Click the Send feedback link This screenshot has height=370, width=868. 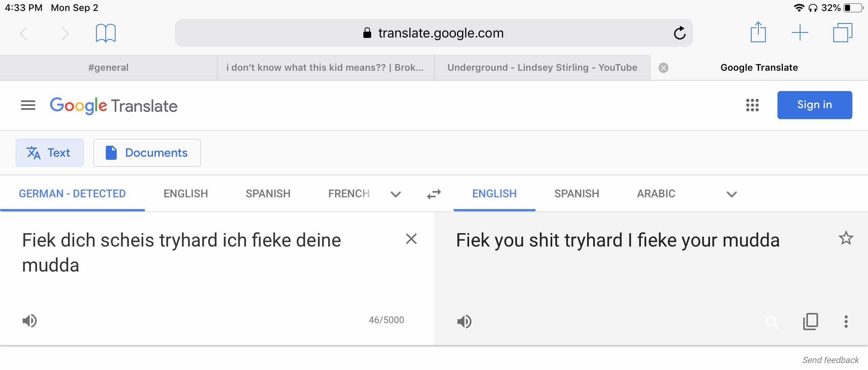pyautogui.click(x=831, y=360)
